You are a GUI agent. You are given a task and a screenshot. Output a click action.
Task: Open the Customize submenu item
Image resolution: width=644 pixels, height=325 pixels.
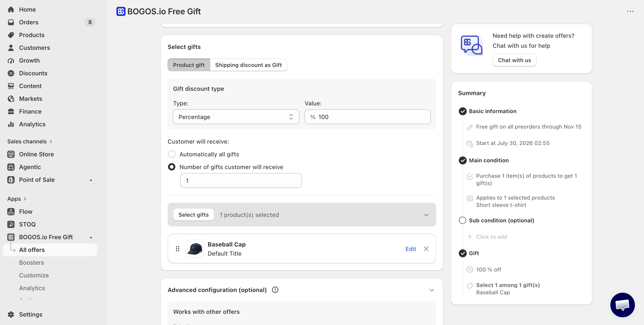pyautogui.click(x=34, y=275)
